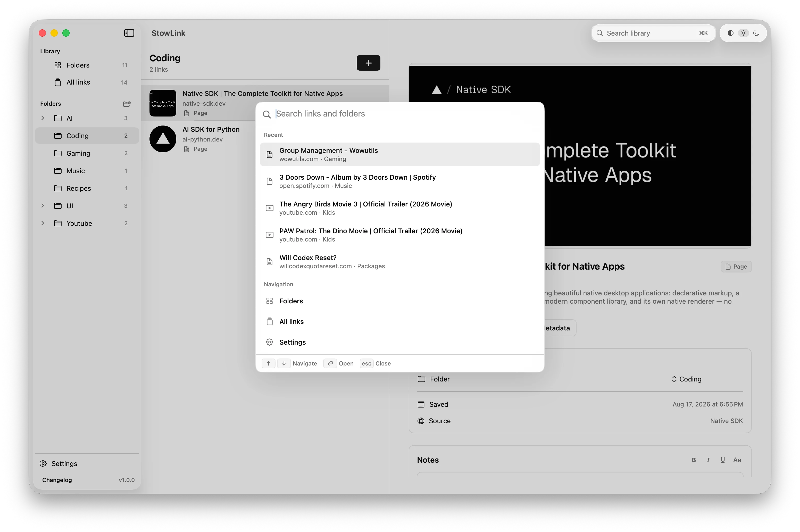Select the Music folder
The image size is (800, 532).
coord(87,171)
